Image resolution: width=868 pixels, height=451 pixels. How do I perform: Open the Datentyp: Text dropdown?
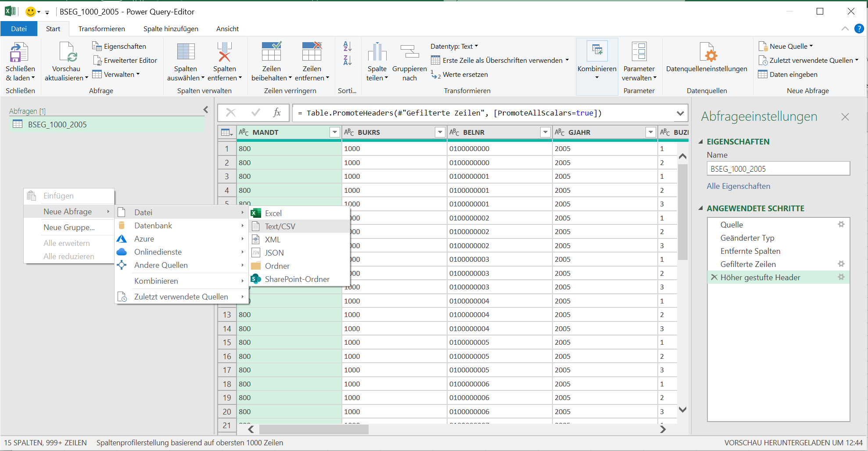pyautogui.click(x=475, y=46)
